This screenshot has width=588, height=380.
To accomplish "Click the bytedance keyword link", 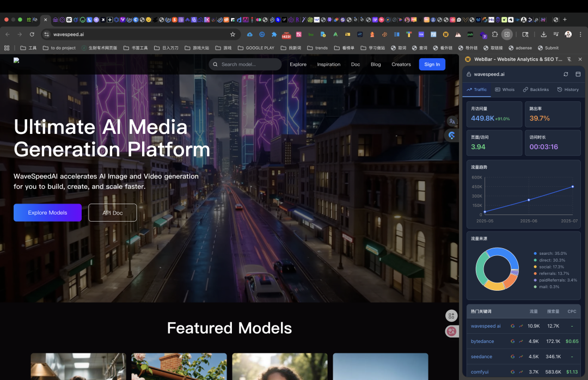I will tap(482, 341).
